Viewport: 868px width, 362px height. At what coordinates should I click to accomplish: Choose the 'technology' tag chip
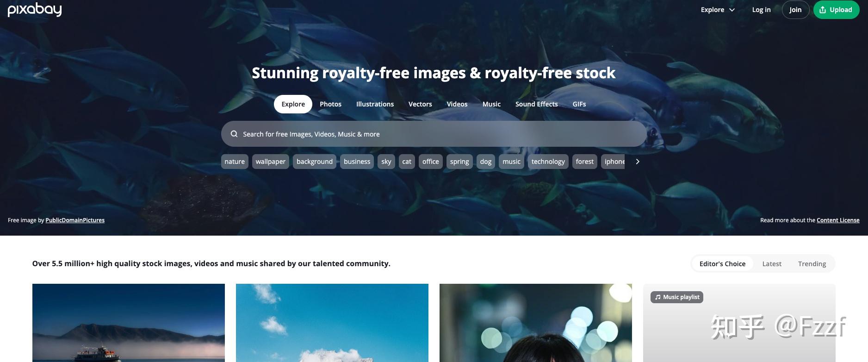coord(548,162)
